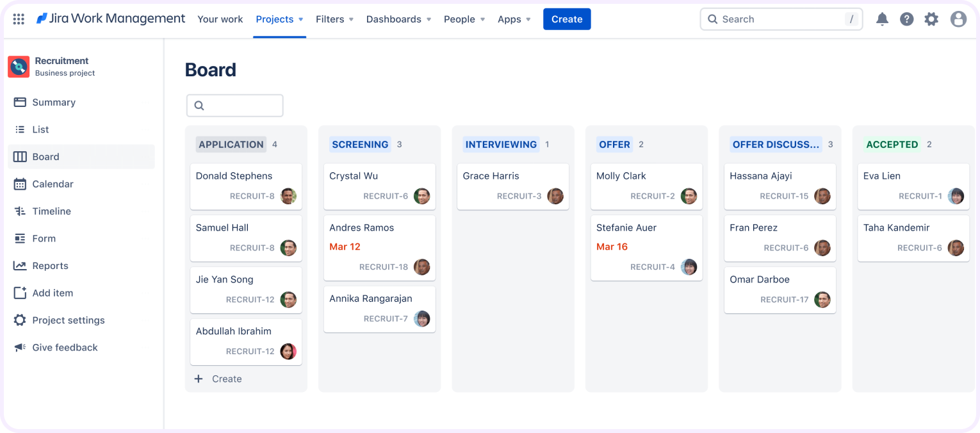Image resolution: width=980 pixels, height=433 pixels.
Task: Open the settings gear in top bar
Action: click(931, 19)
